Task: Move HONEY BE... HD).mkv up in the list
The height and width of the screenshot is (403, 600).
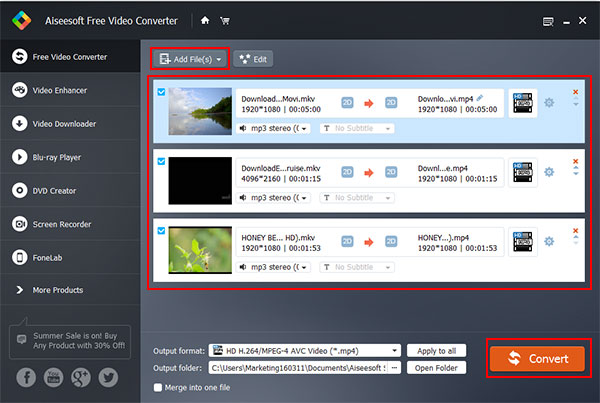Action: 576,237
